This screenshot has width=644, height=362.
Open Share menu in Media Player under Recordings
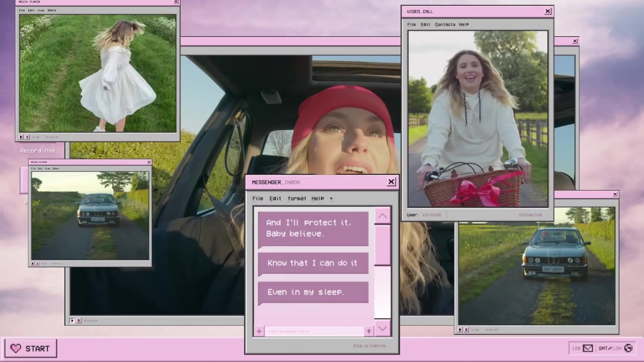click(x=55, y=168)
